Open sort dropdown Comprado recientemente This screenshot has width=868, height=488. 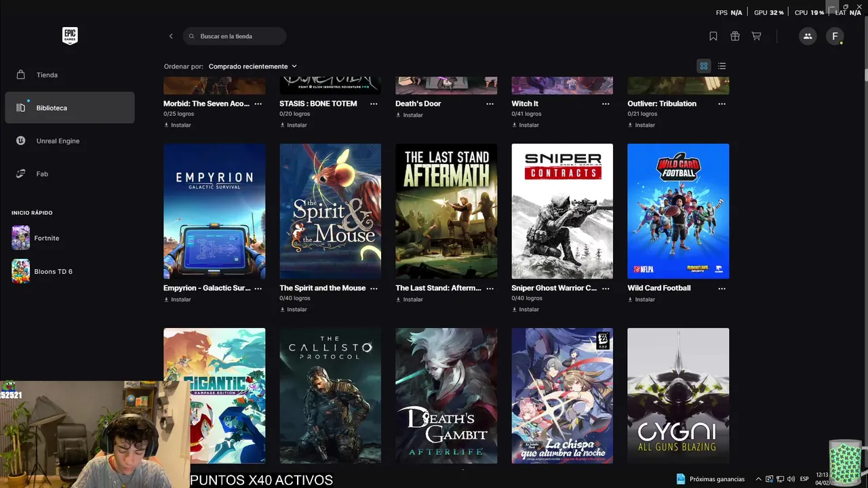(x=252, y=66)
